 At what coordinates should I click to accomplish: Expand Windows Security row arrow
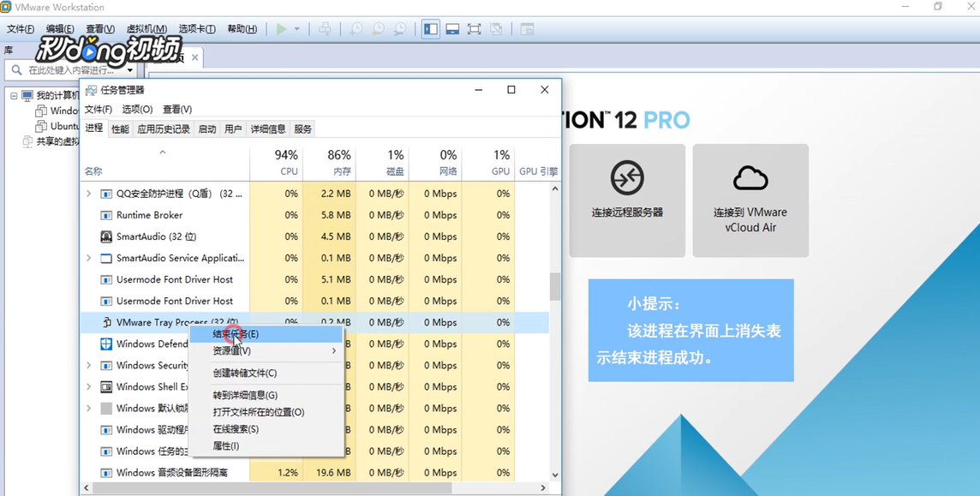pos(89,366)
